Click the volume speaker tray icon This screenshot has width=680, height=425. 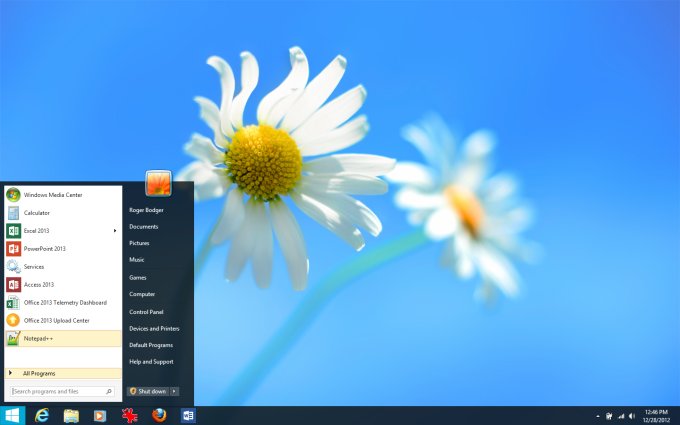[632, 416]
